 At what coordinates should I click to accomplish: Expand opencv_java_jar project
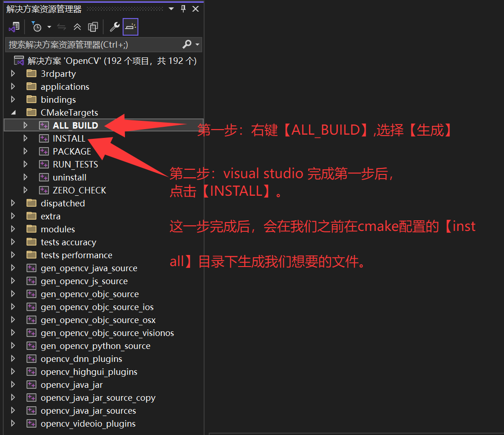13,385
